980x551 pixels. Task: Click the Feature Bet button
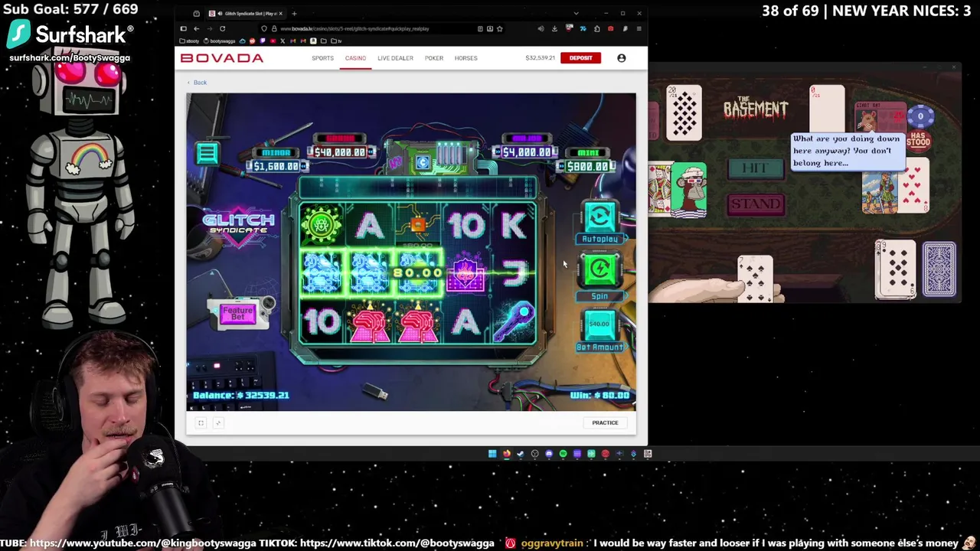pyautogui.click(x=237, y=314)
